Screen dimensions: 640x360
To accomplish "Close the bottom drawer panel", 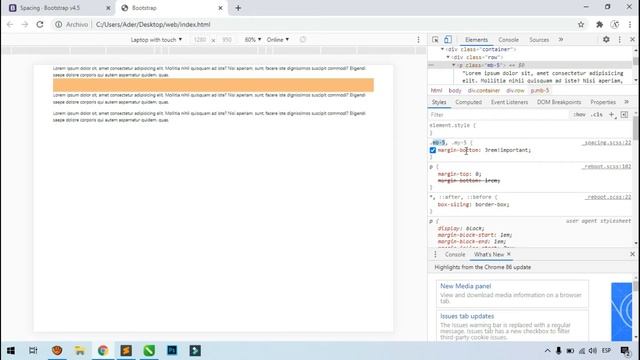I will (632, 254).
